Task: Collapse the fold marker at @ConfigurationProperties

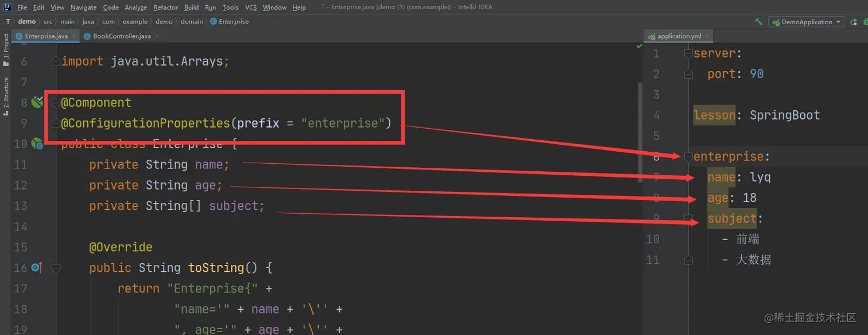Action: pos(56,123)
